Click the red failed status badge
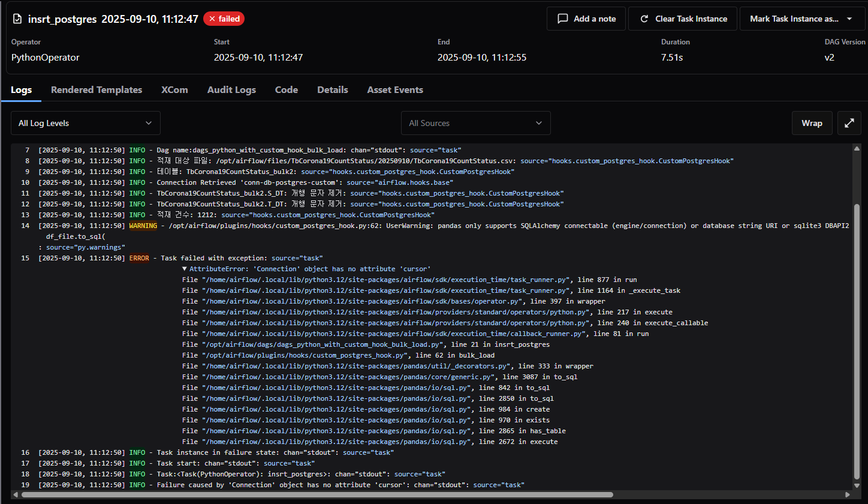This screenshot has height=504, width=868. 224,19
